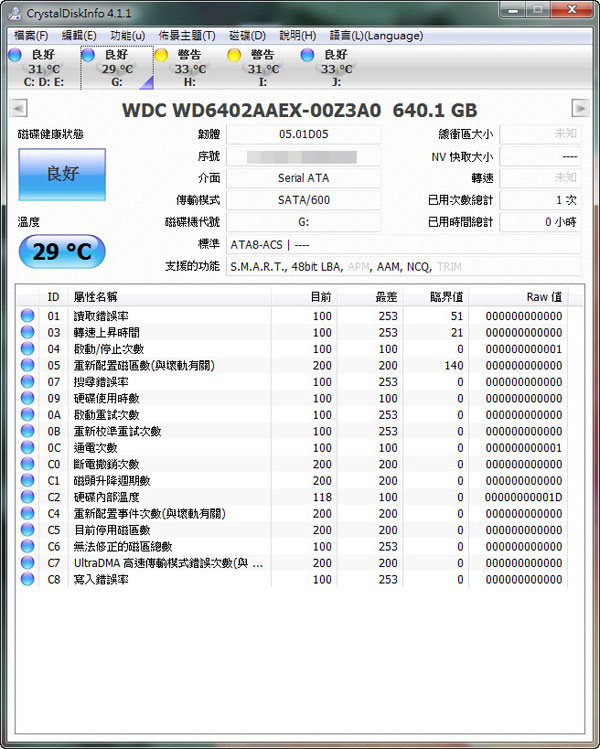Click status icon of row C2 硬碟內部溫度

[28, 497]
